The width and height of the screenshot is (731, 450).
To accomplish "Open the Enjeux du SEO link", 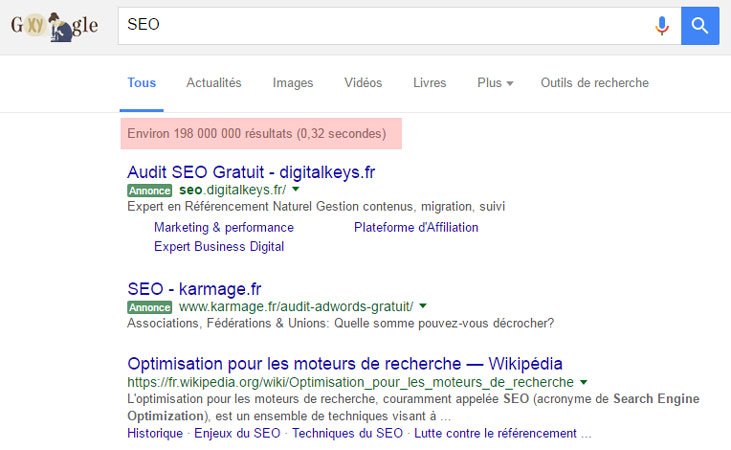I will [x=237, y=434].
